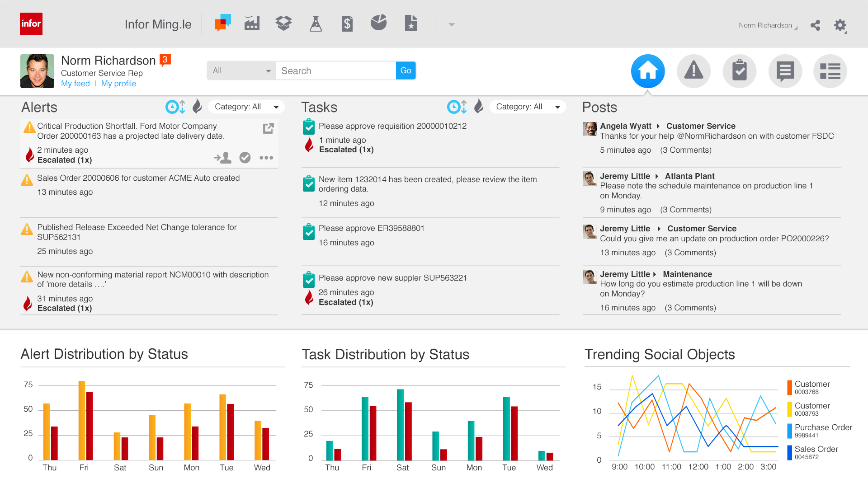Switch to the Tasks clipboard tab

(739, 71)
